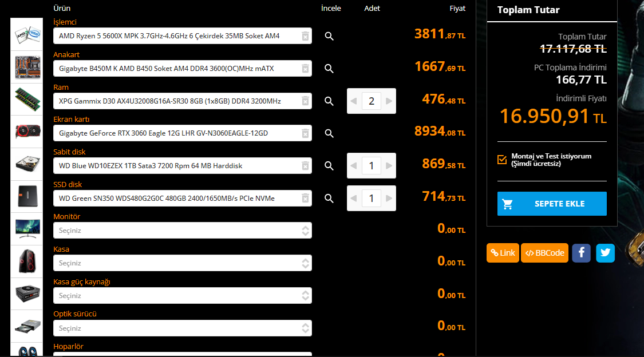Open the Monitör Seçiniz dropdown

point(183,231)
